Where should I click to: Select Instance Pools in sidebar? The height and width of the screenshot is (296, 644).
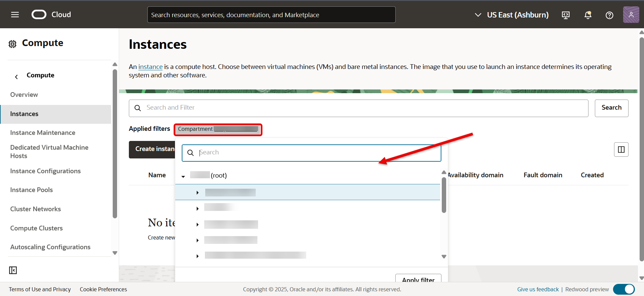point(31,190)
